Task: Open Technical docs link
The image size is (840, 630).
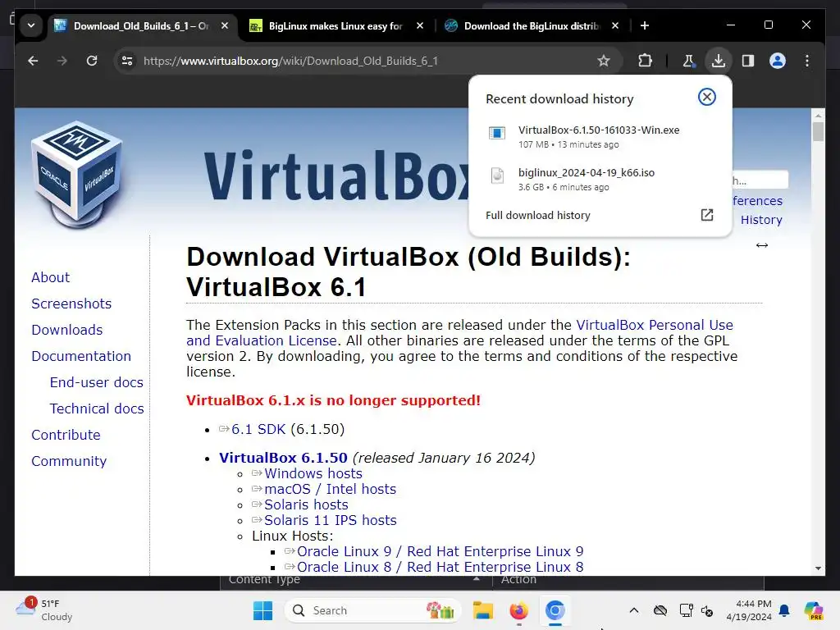Action: tap(97, 409)
